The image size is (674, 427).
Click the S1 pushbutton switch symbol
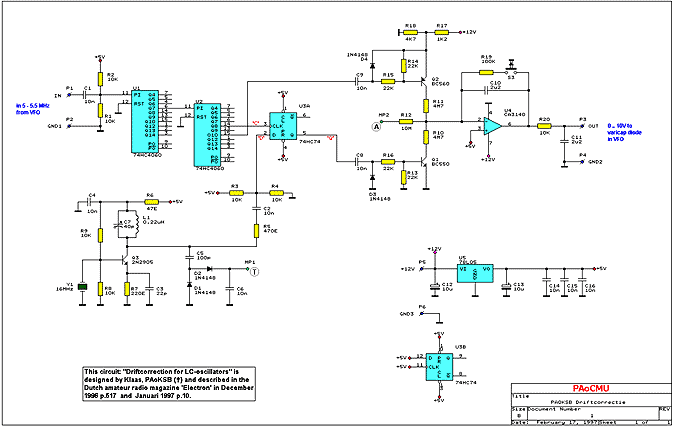click(x=511, y=69)
